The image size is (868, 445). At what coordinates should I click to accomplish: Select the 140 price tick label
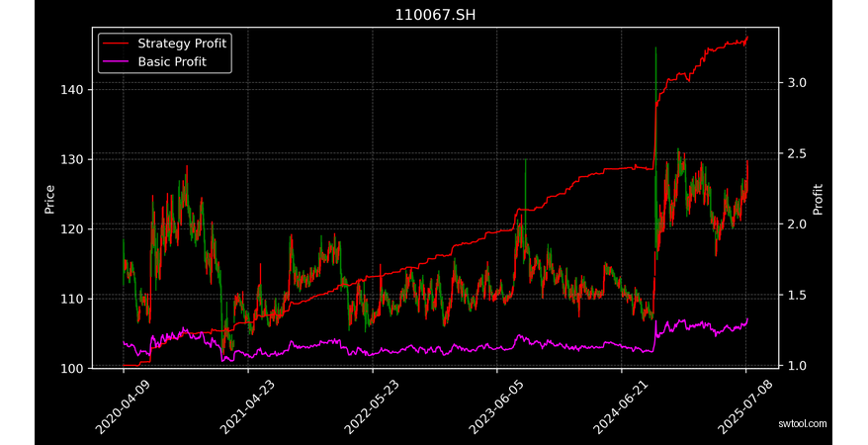point(72,90)
